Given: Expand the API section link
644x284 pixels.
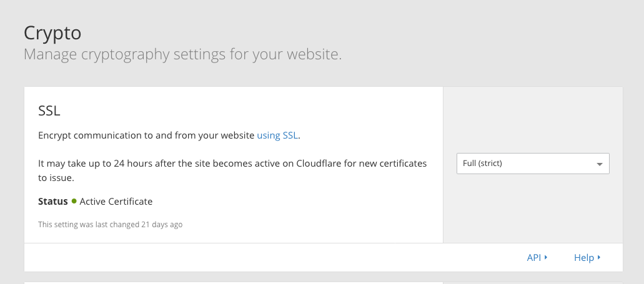Looking at the screenshot, I should [533, 257].
